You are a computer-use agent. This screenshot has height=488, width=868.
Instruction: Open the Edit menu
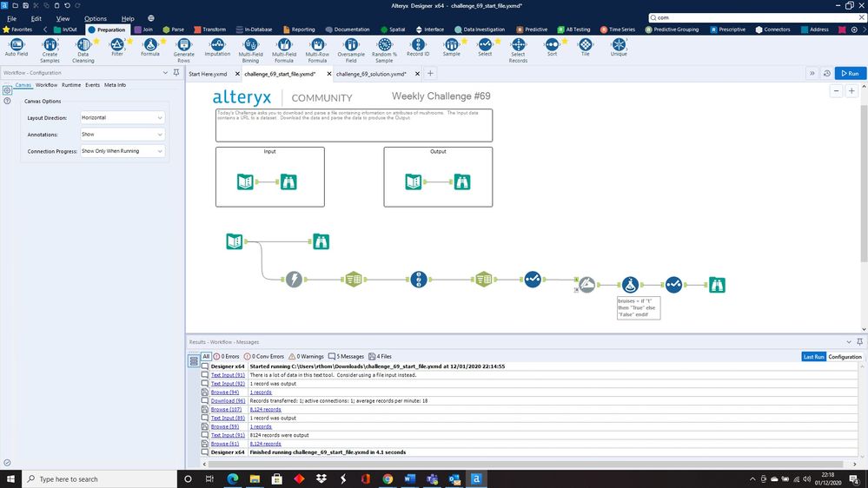(36, 18)
